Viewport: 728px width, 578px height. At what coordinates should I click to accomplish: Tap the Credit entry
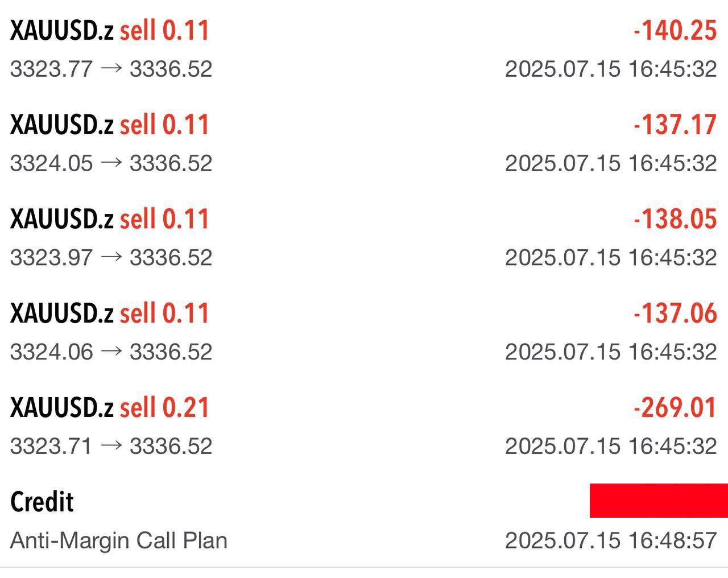point(364,521)
